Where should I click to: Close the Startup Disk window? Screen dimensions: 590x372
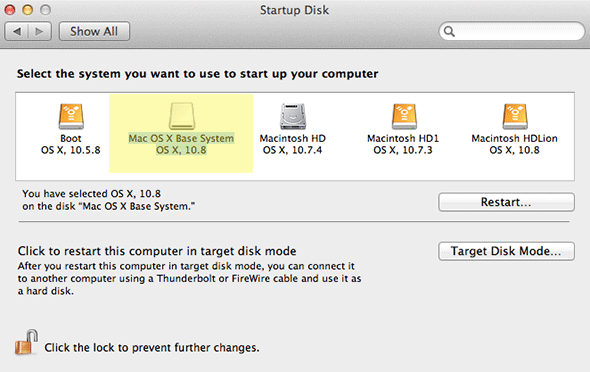pyautogui.click(x=10, y=10)
